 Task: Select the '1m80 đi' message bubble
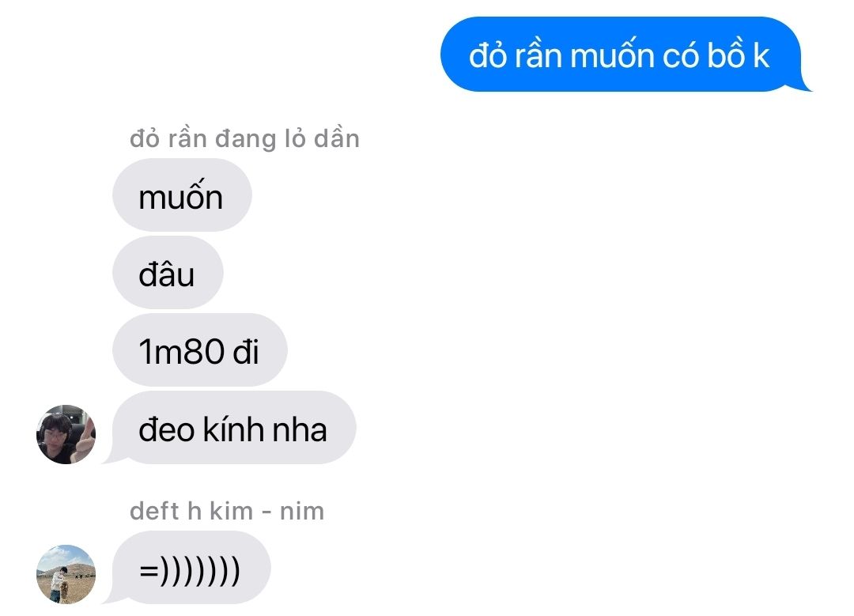coord(200,350)
